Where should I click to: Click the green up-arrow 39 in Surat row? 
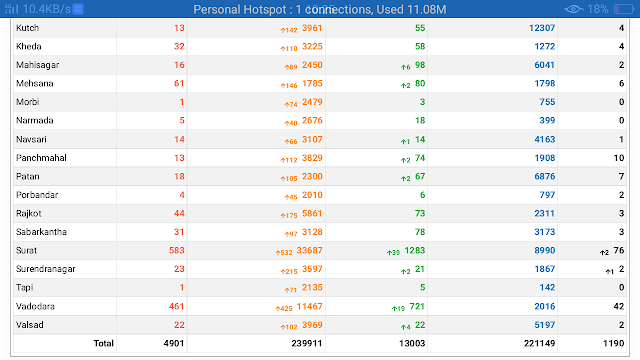(393, 252)
